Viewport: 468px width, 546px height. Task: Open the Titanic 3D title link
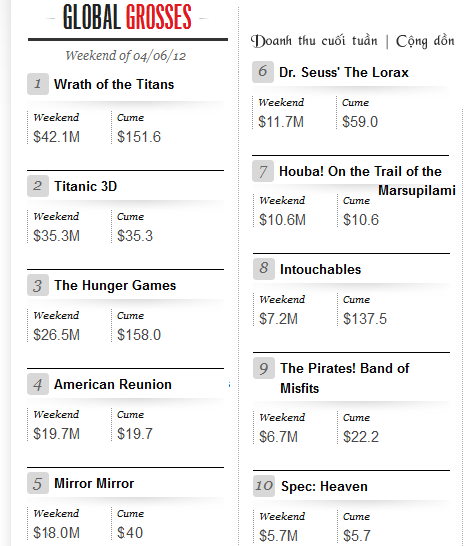tap(85, 186)
